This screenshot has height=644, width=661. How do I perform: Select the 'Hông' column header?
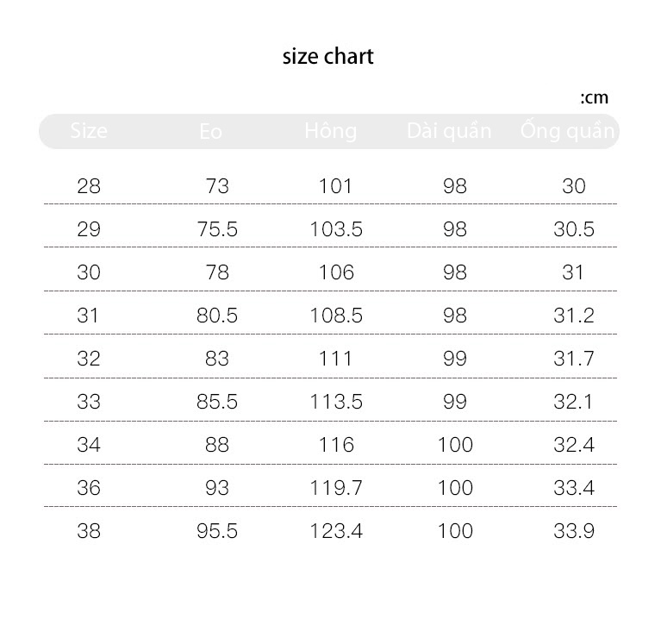[x=331, y=131]
